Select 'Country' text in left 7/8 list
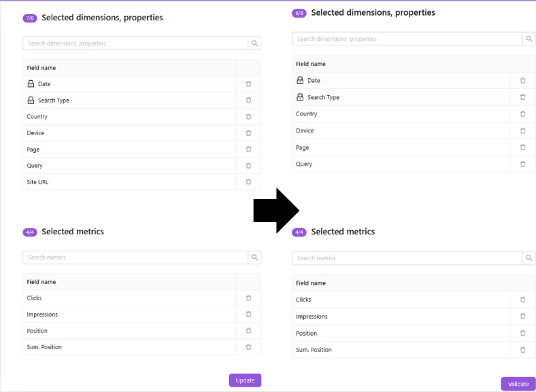Image resolution: width=536 pixels, height=392 pixels. (x=37, y=117)
